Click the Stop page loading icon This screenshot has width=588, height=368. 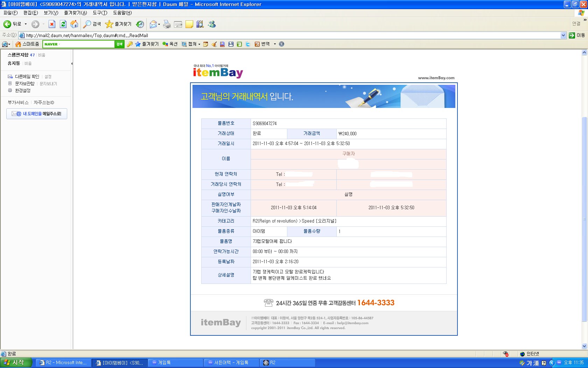(x=52, y=24)
